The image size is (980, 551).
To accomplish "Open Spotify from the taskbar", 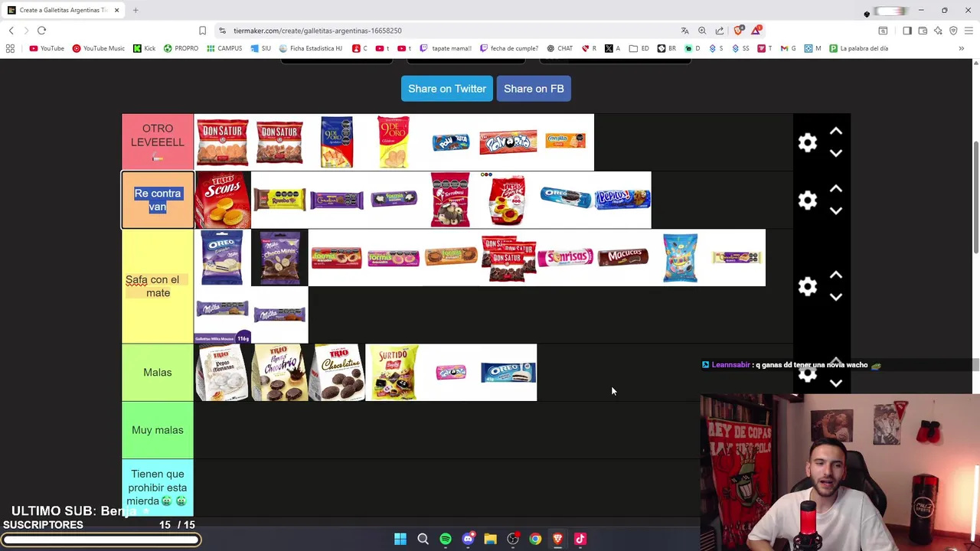I will point(446,539).
